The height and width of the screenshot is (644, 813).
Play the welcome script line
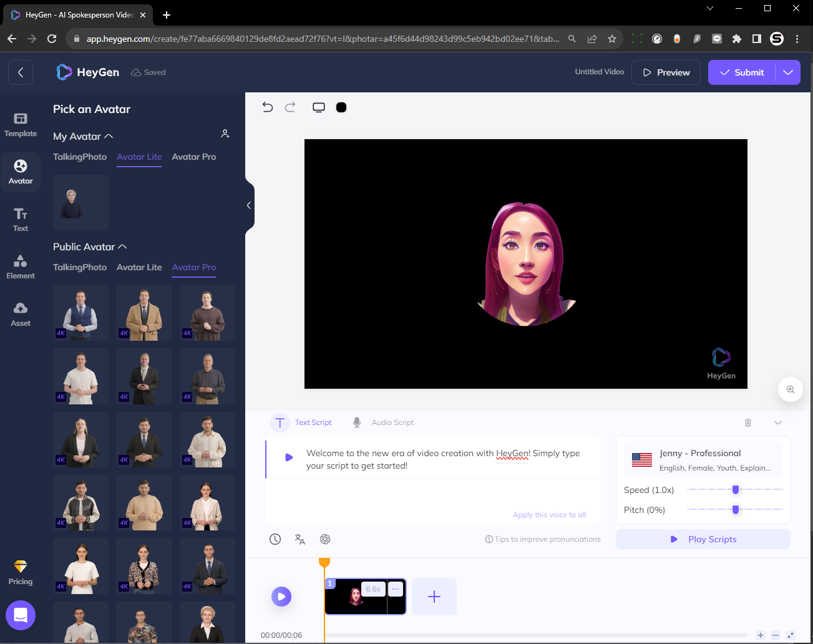[x=289, y=457]
